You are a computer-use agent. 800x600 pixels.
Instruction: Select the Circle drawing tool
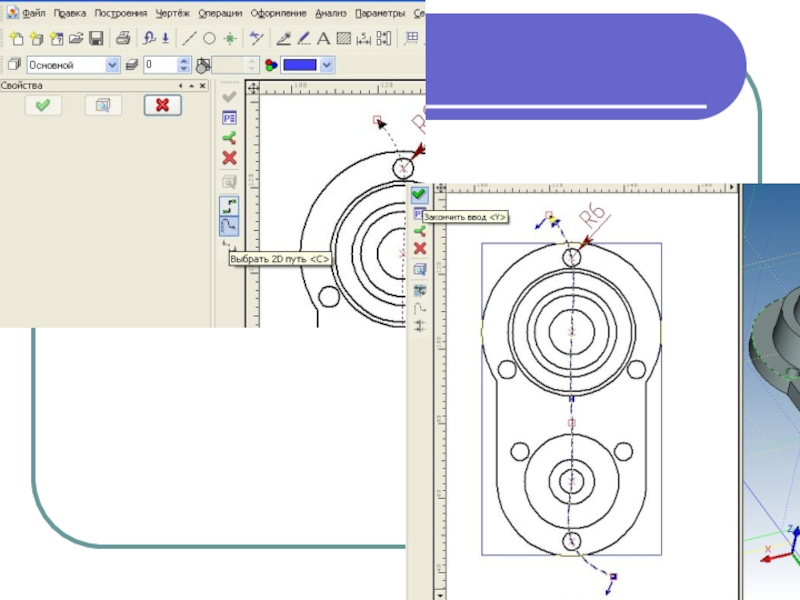[210, 39]
